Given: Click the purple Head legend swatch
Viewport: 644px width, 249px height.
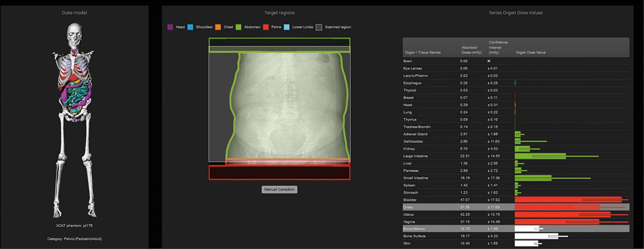Looking at the screenshot, I should pyautogui.click(x=170, y=27).
